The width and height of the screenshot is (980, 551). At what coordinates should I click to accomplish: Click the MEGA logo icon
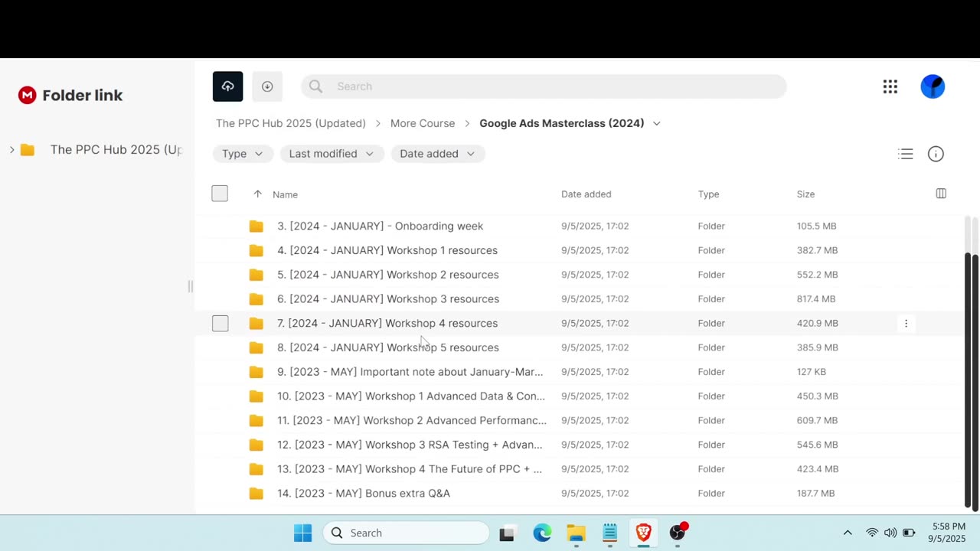tap(28, 95)
